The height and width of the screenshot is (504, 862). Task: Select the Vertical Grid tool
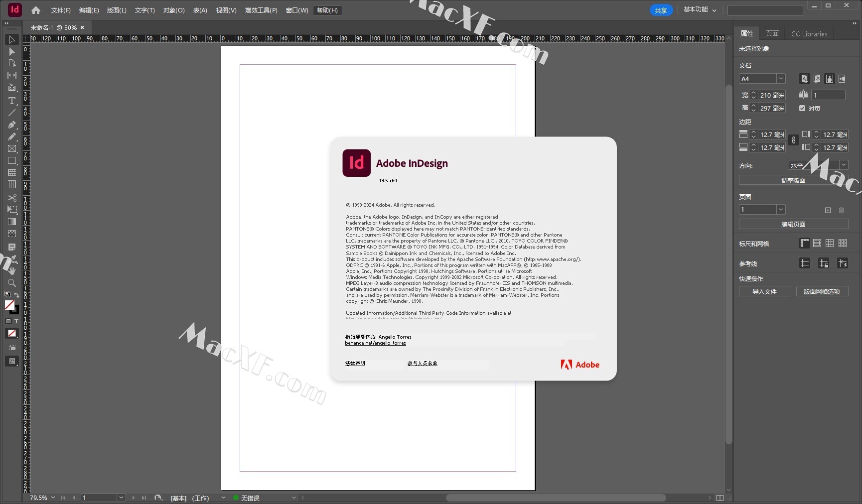pyautogui.click(x=12, y=184)
